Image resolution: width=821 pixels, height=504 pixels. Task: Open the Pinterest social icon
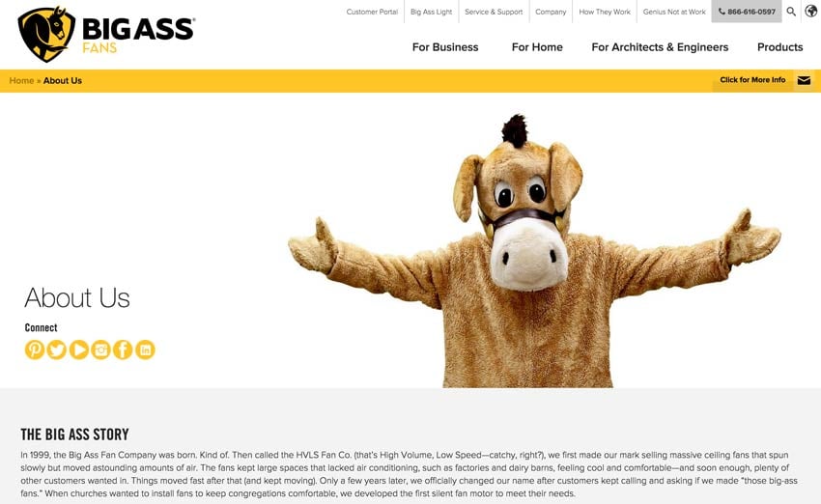[x=35, y=350]
